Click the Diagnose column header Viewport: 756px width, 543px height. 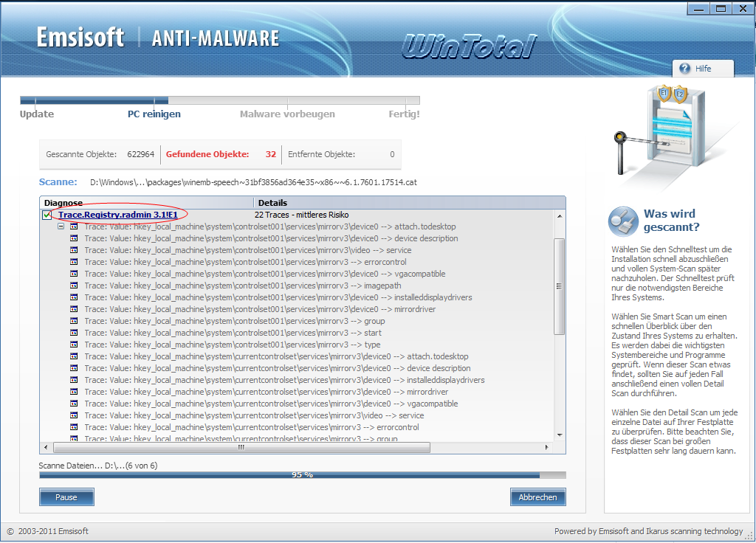pos(147,203)
